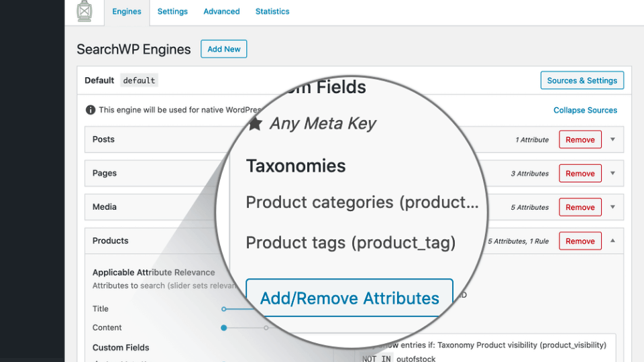Viewport: 644px width, 362px height.
Task: Open the Statistics tab
Action: pyautogui.click(x=272, y=11)
